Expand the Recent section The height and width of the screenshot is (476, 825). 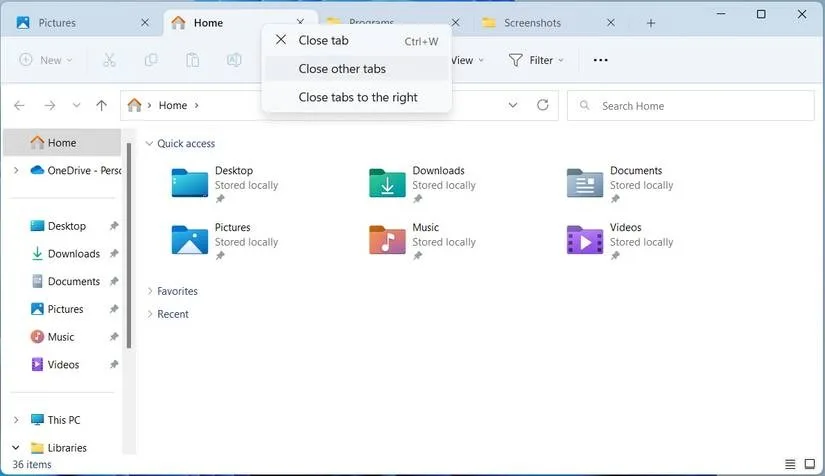click(149, 314)
